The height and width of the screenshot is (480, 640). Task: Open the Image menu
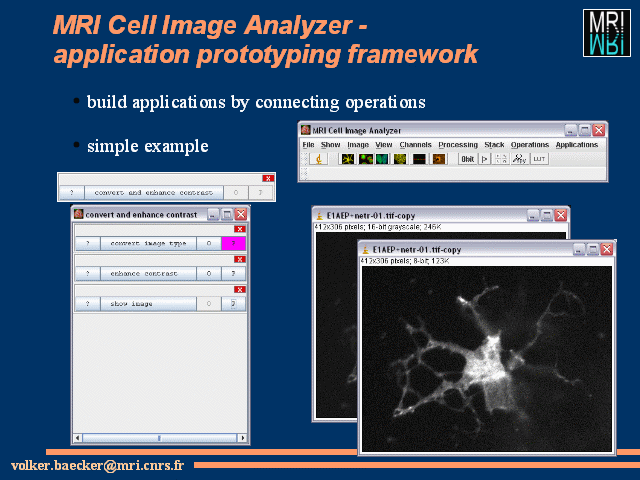point(358,145)
